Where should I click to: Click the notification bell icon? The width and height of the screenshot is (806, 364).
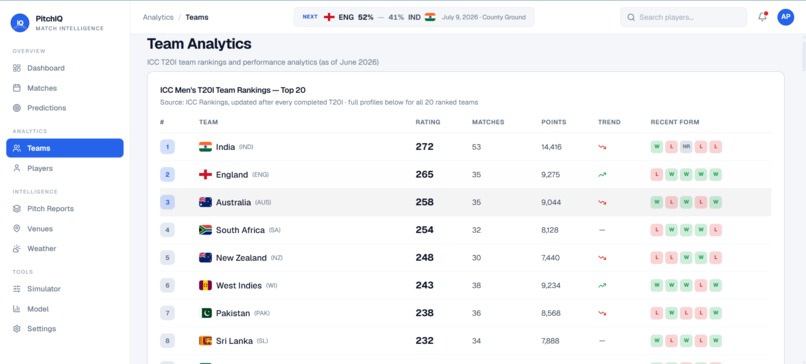click(x=762, y=17)
